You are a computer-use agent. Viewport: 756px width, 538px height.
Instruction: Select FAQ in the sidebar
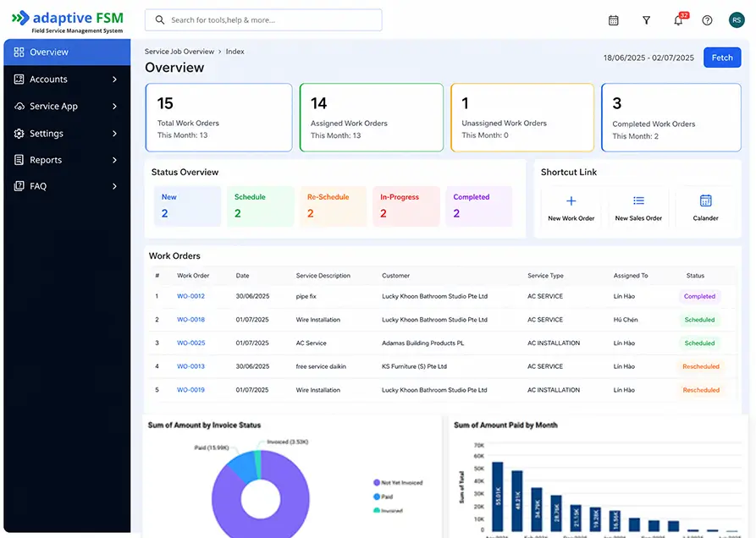pos(67,186)
